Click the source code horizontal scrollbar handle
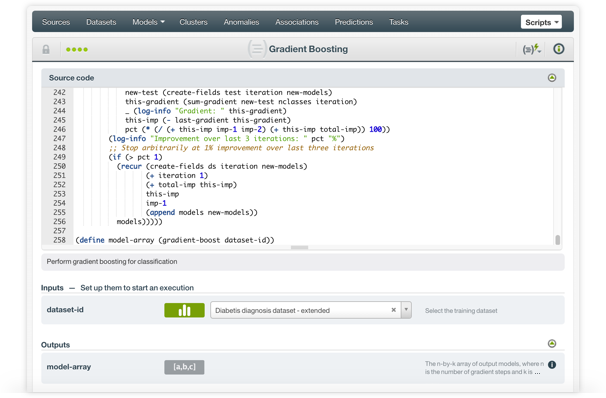Viewport: 606px width, 398px height. (x=300, y=248)
